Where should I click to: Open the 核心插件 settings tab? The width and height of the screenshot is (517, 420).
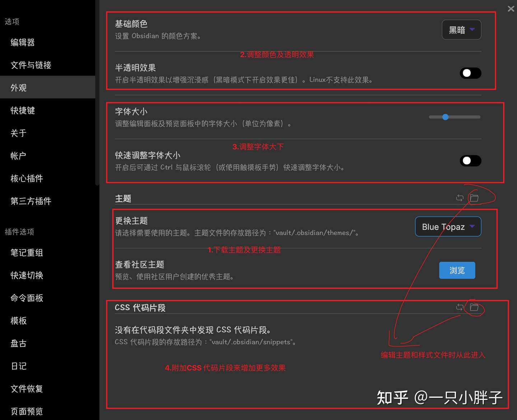(x=48, y=178)
